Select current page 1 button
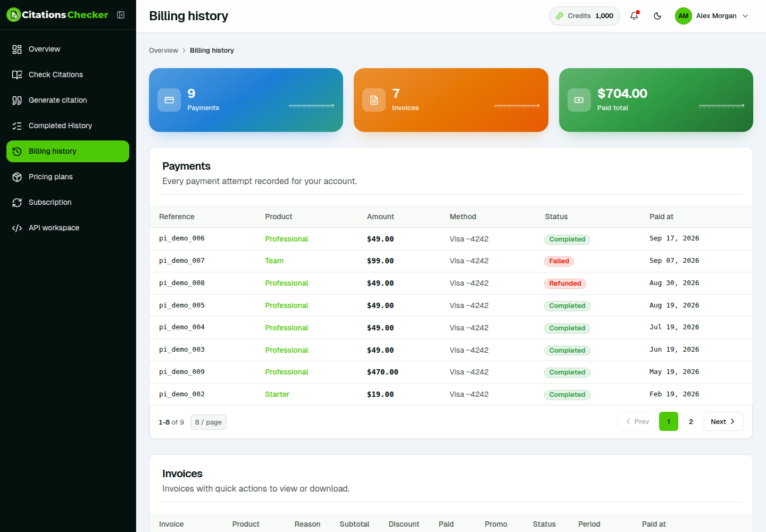 pyautogui.click(x=669, y=421)
